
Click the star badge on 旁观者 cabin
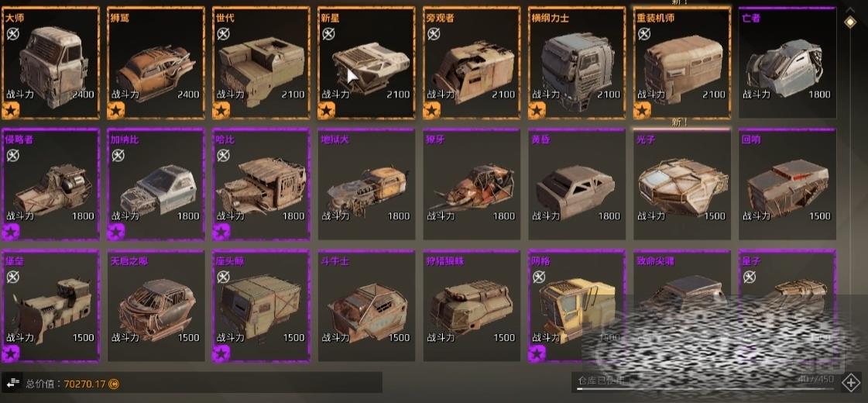[431, 110]
